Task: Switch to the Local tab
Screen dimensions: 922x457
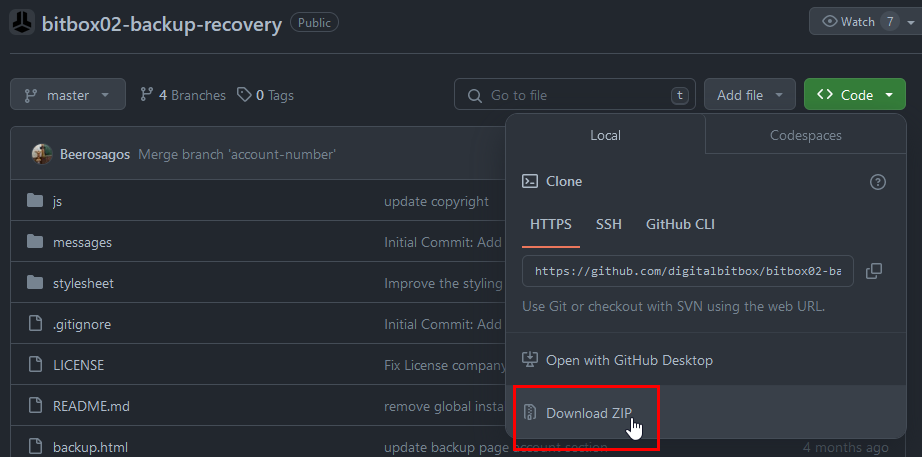Action: coord(605,135)
